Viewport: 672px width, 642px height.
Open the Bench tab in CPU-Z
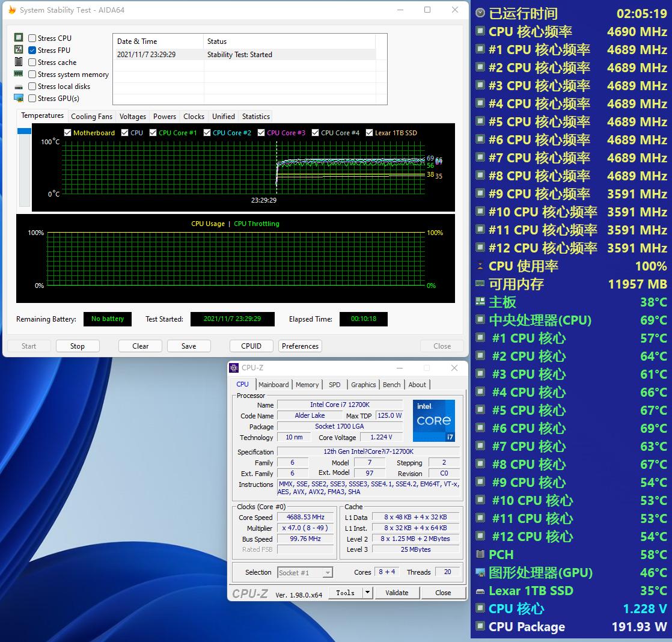[391, 385]
